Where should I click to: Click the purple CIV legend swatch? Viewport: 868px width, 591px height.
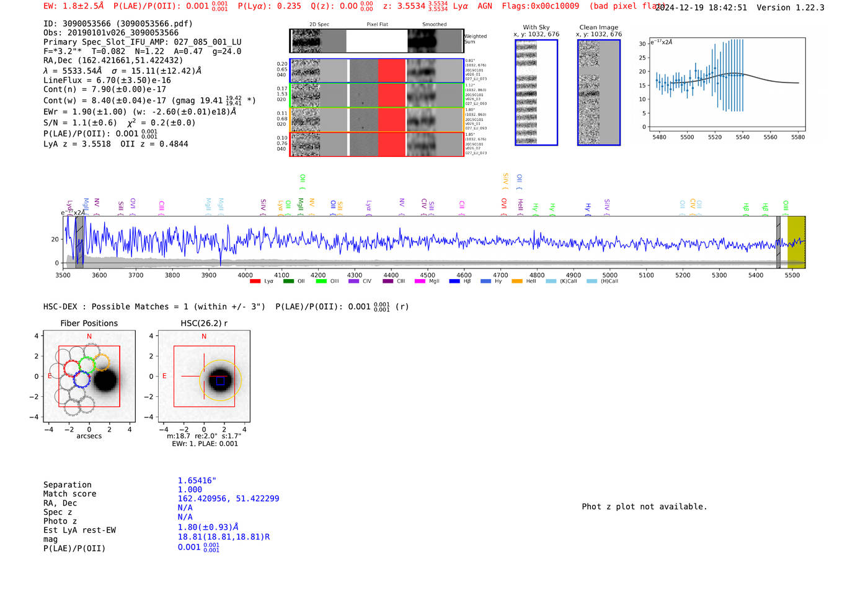point(354,281)
